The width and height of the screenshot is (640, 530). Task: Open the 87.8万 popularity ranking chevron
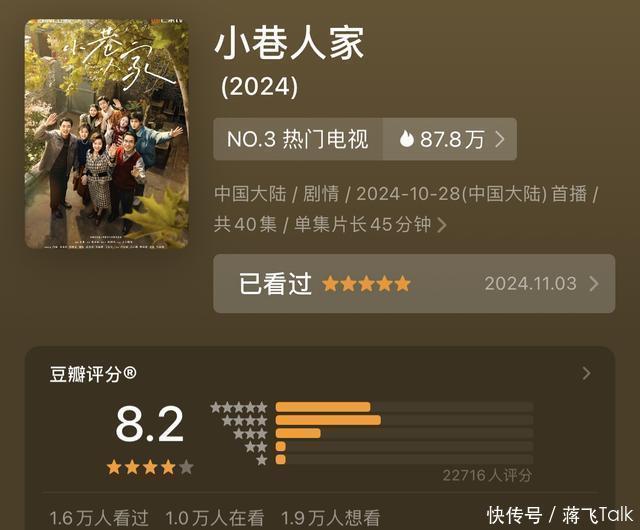tap(500, 139)
